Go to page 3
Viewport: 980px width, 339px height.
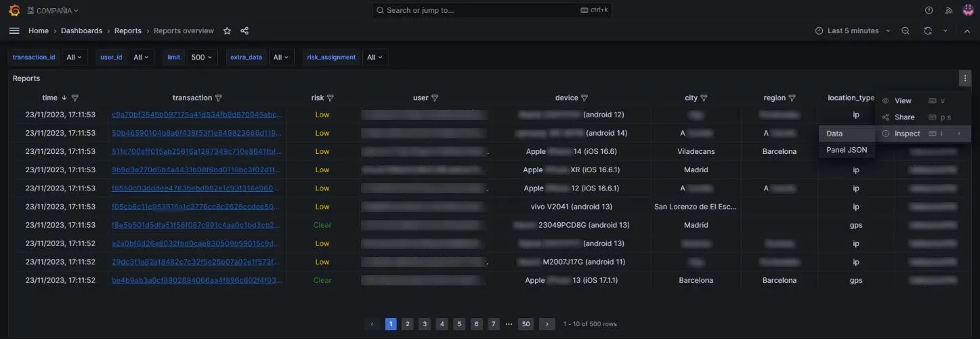click(x=425, y=324)
